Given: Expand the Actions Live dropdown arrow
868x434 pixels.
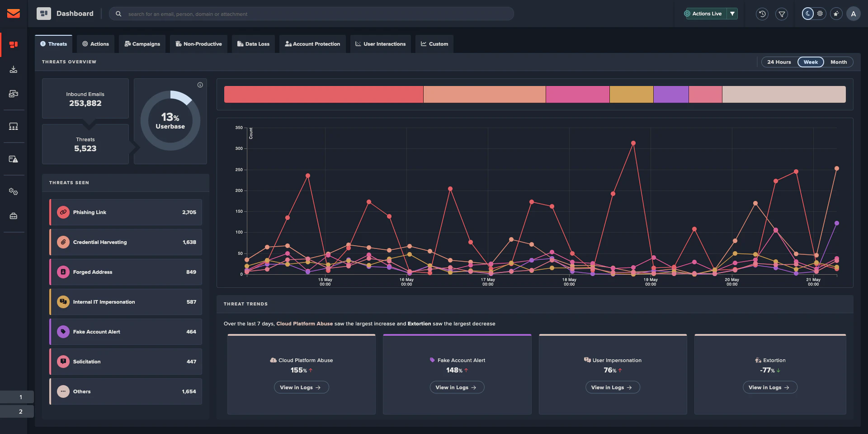Looking at the screenshot, I should coord(732,14).
